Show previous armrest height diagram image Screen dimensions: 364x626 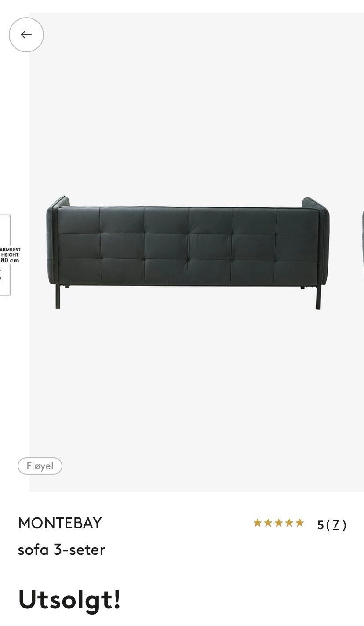(5, 255)
